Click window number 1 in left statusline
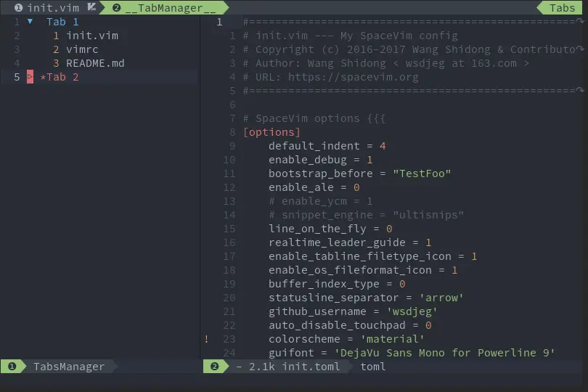This screenshot has height=392, width=588. [12, 367]
